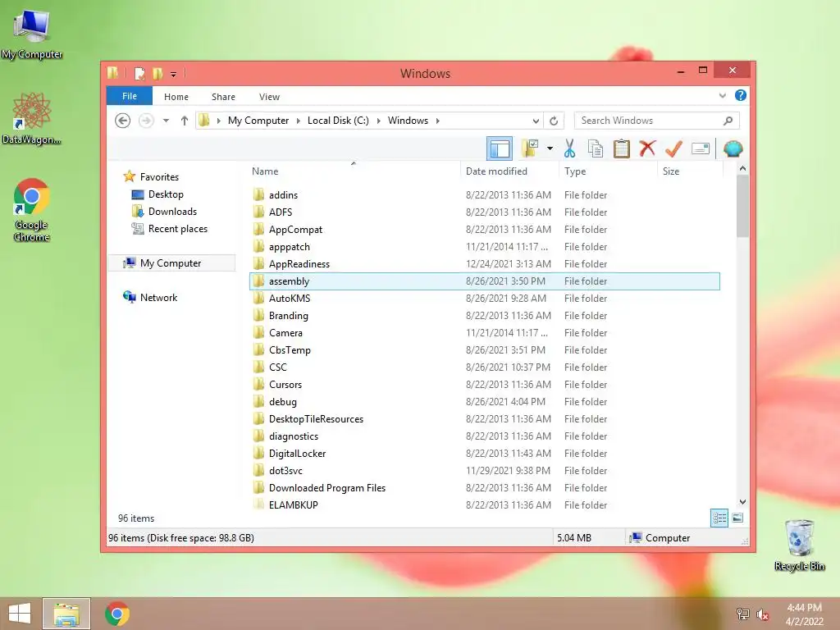
Task: Switch to Large icons view button
Action: pyautogui.click(x=737, y=518)
